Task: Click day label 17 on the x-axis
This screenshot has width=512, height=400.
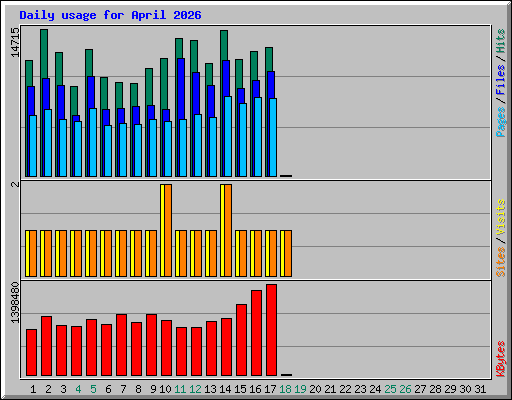Action: 270,389
